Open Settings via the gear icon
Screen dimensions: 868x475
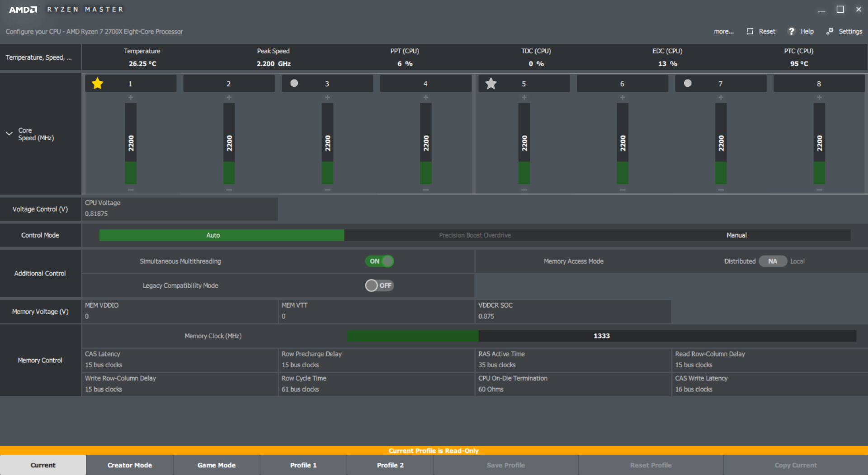coord(830,31)
